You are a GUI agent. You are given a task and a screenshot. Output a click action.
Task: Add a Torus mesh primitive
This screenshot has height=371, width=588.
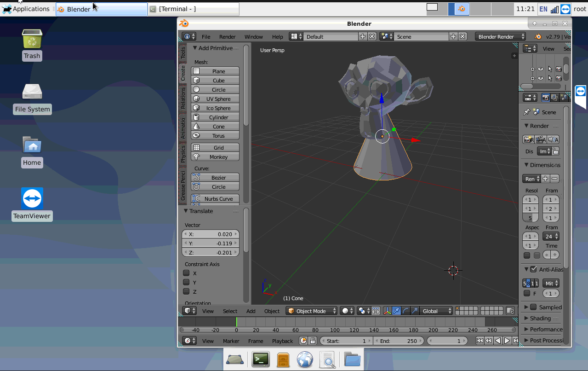pyautogui.click(x=215, y=136)
